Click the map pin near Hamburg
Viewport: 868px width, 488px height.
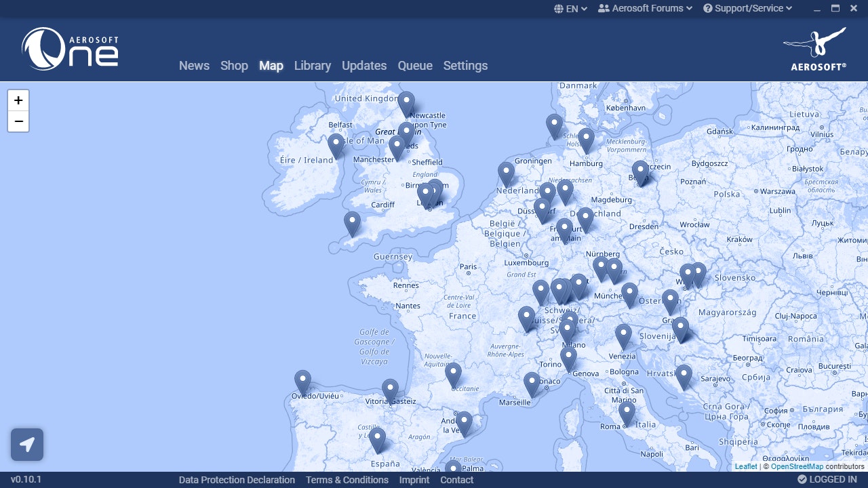586,138
